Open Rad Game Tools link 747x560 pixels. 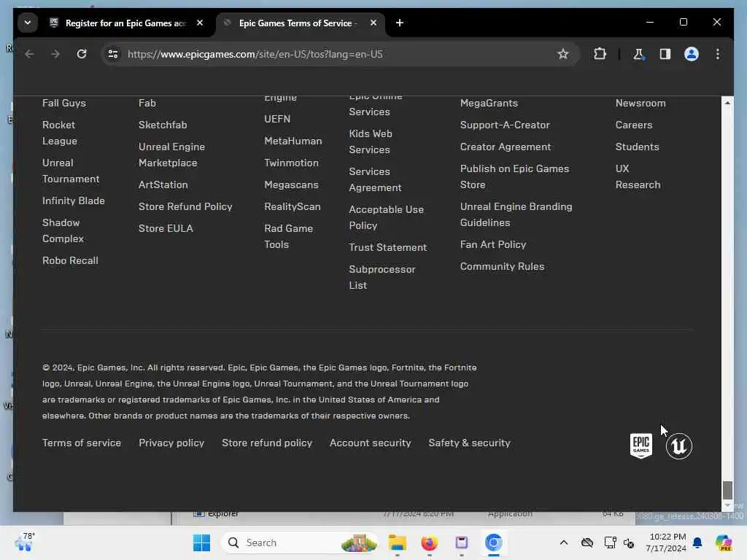pyautogui.click(x=288, y=237)
